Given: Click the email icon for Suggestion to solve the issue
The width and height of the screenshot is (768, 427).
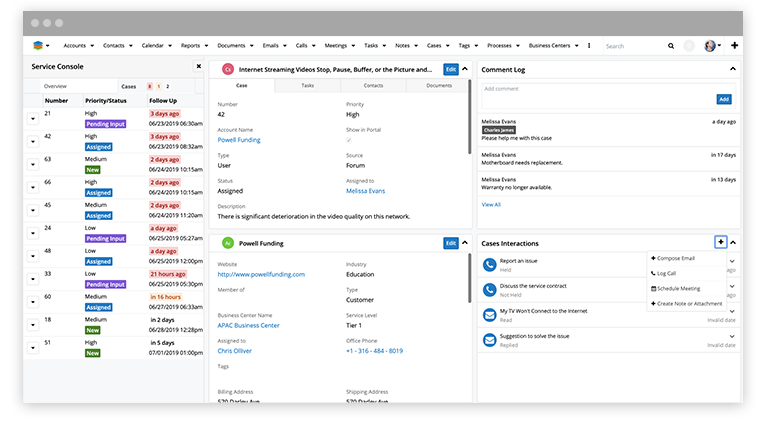Looking at the screenshot, I should coord(490,340).
